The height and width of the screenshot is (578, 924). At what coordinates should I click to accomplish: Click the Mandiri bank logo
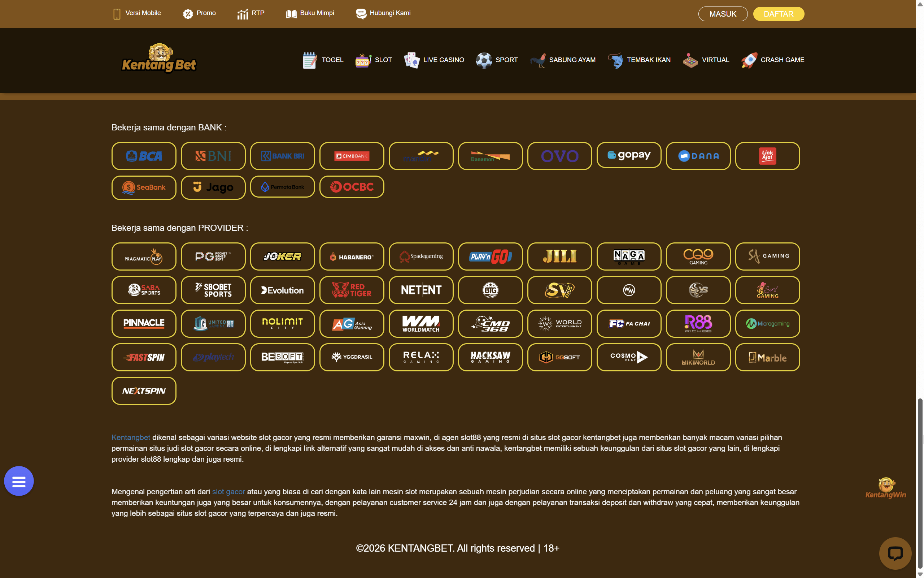pyautogui.click(x=421, y=156)
